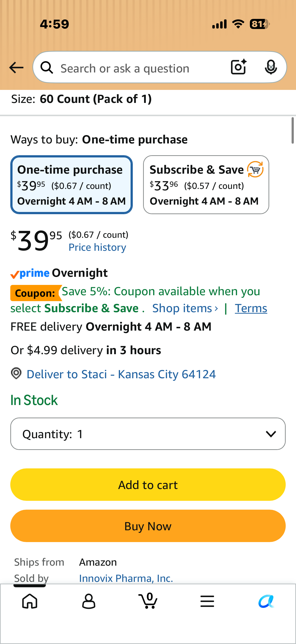Expand the Quantity dropdown
Image resolution: width=296 pixels, height=644 pixels.
(148, 434)
